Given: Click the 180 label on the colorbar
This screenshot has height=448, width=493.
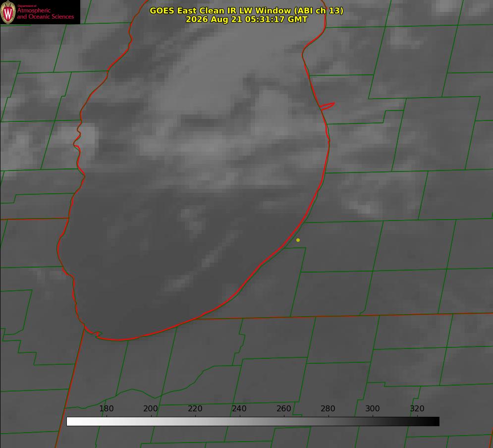Looking at the screenshot, I should (106, 408).
